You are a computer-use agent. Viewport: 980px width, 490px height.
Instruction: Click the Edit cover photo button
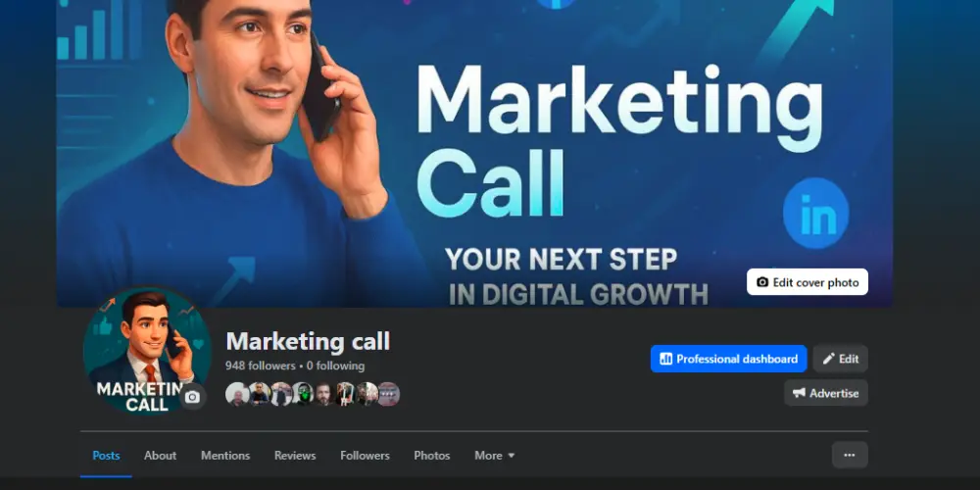(x=807, y=282)
